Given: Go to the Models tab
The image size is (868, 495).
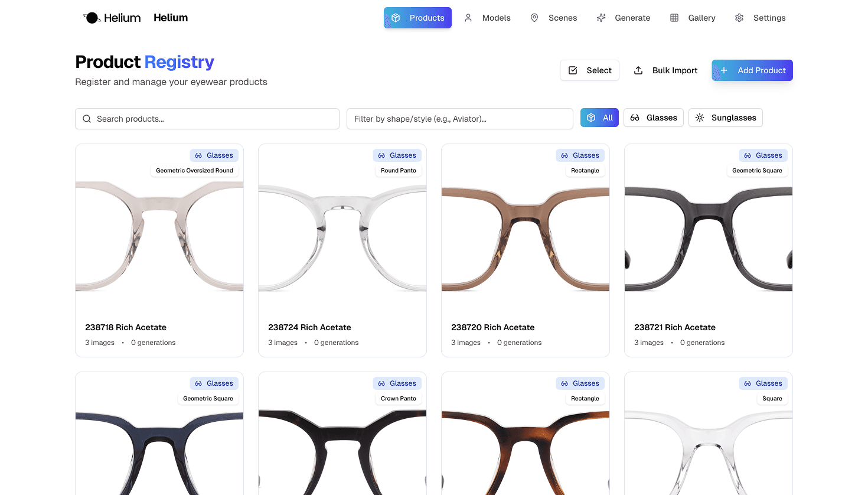Looking at the screenshot, I should click(x=487, y=18).
